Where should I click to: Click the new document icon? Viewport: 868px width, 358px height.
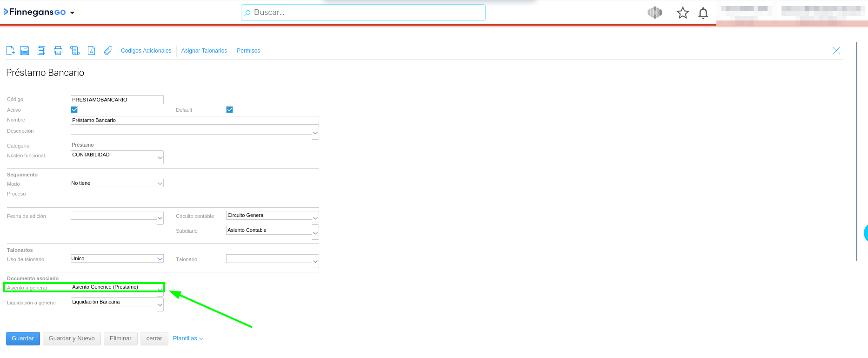click(10, 51)
